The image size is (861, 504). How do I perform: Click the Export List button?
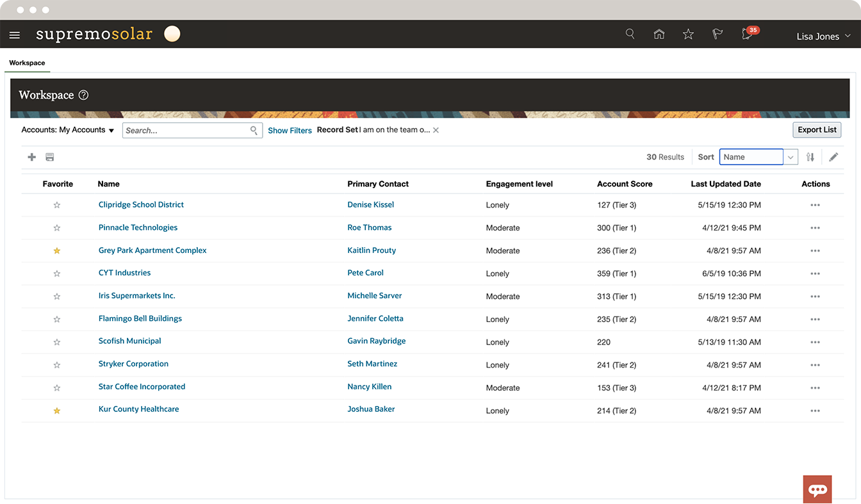(x=817, y=129)
